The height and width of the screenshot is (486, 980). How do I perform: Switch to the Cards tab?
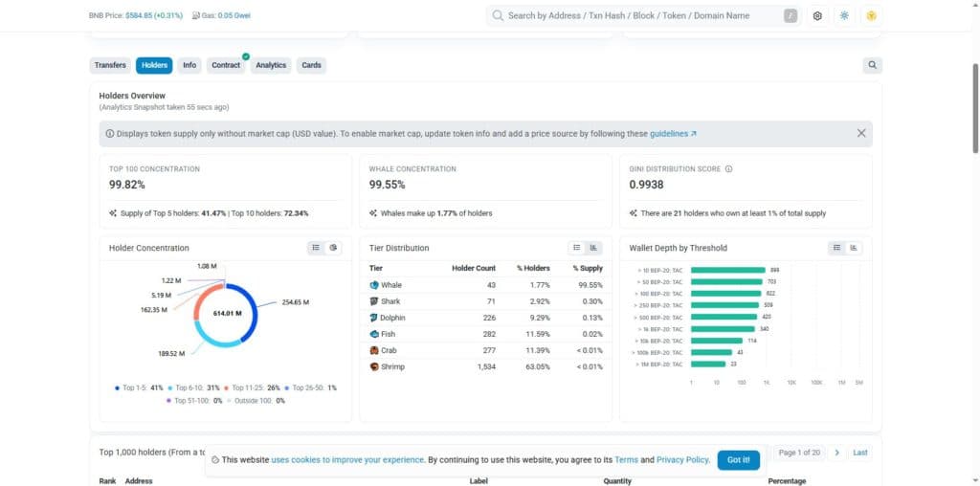tap(311, 65)
